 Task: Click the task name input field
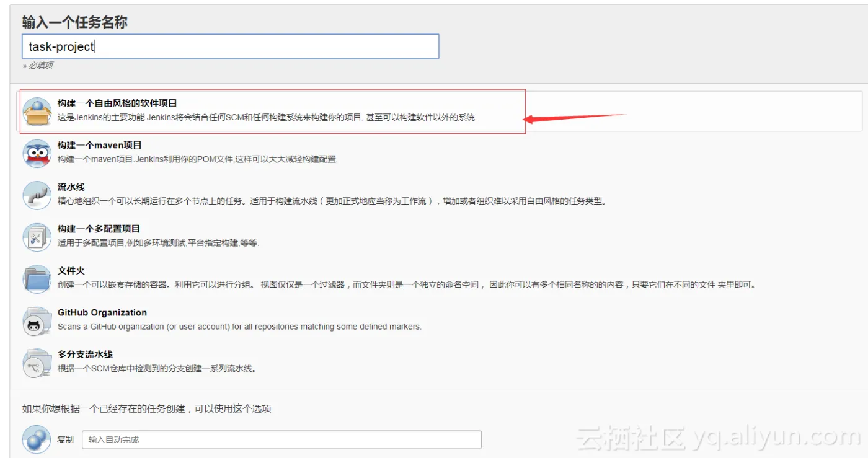click(x=231, y=46)
